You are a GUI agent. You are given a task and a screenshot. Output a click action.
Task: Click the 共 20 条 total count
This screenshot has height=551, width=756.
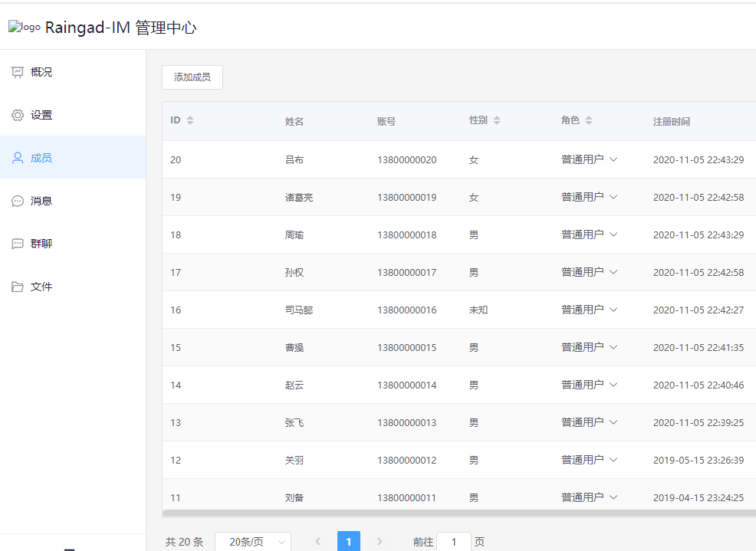point(184,543)
